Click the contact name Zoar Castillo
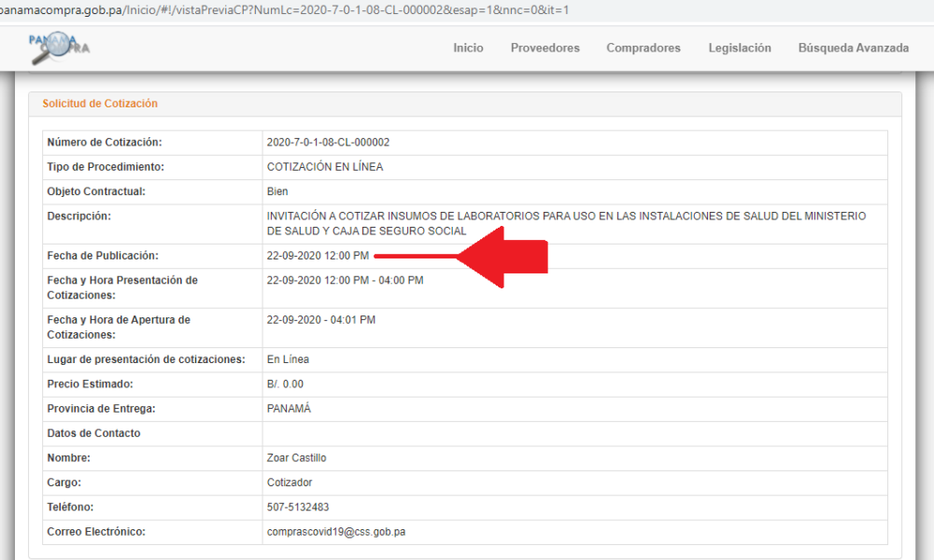 pos(297,458)
